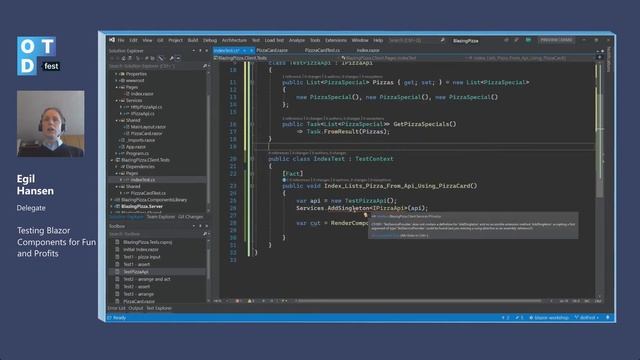Open the Git menu
Screen dimensions: 640x360
pyautogui.click(x=160, y=40)
